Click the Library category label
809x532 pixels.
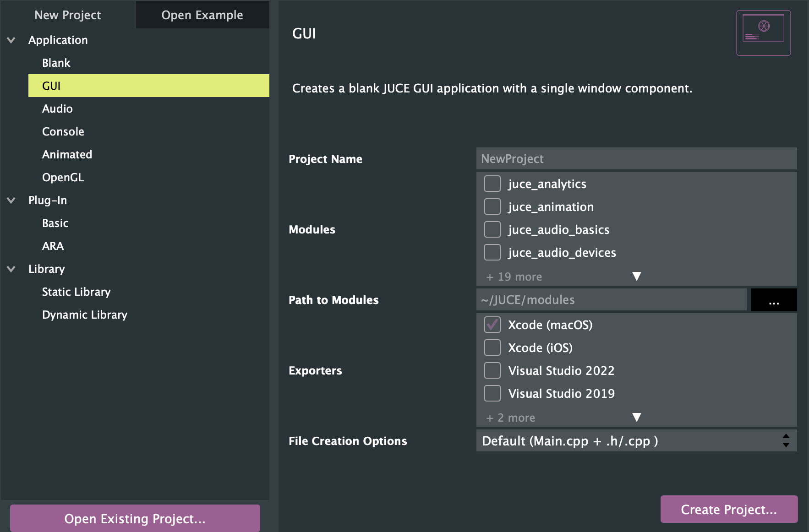tap(47, 269)
